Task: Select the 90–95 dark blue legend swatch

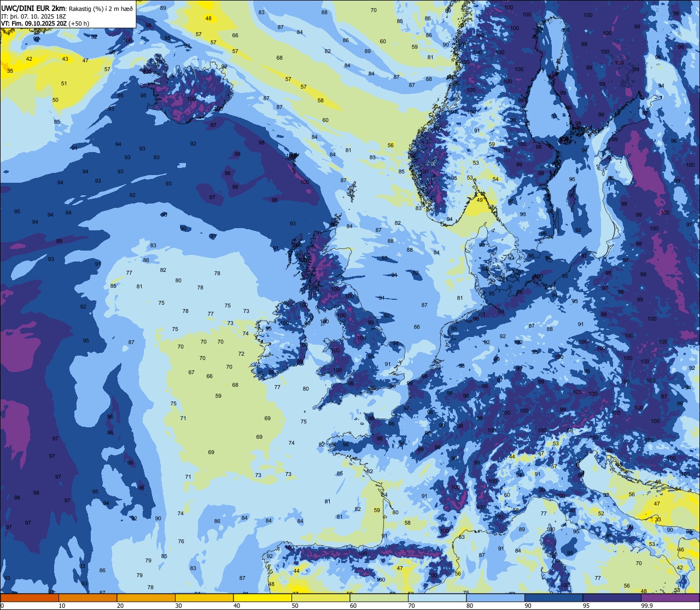Action: (x=553, y=597)
